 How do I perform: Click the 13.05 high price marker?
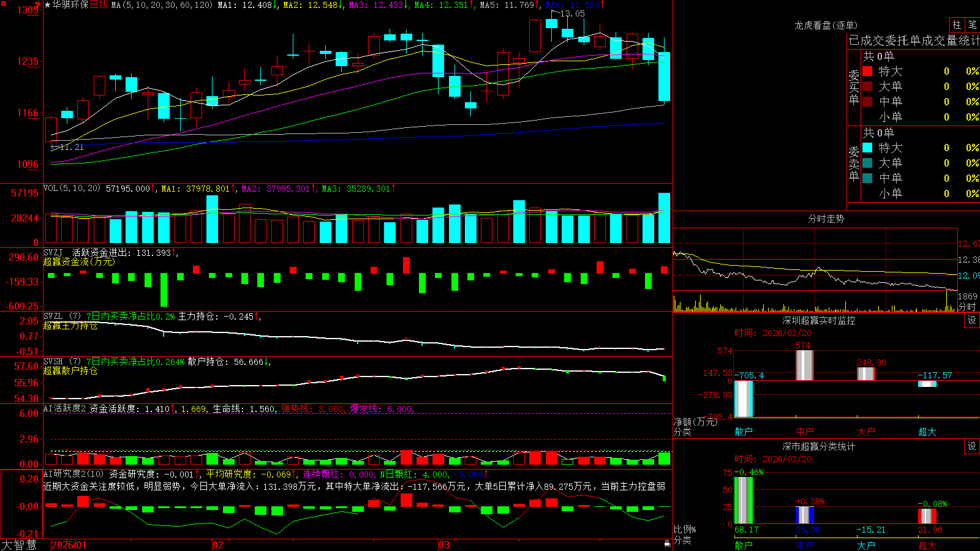pyautogui.click(x=572, y=13)
